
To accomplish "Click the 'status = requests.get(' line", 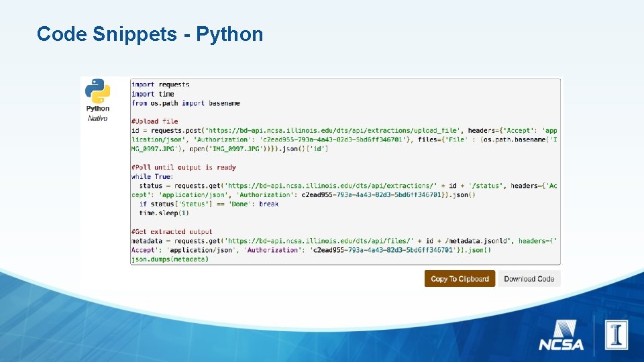I will (x=348, y=186).
